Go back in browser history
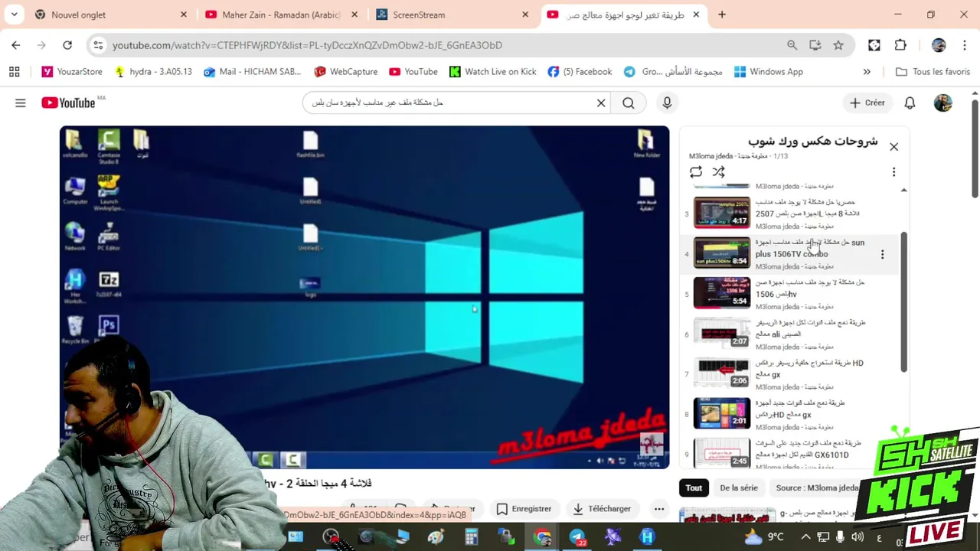Screen dimensions: 980x551 coord(16,45)
